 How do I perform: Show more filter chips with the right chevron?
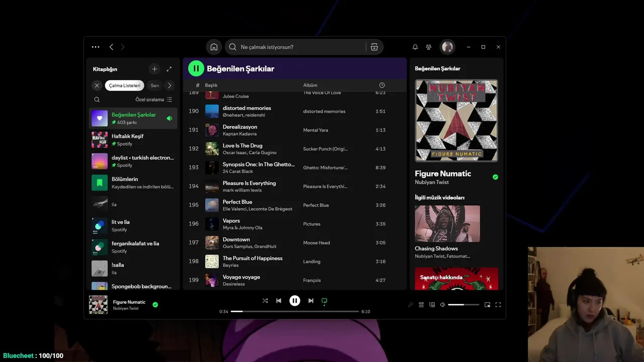170,85
